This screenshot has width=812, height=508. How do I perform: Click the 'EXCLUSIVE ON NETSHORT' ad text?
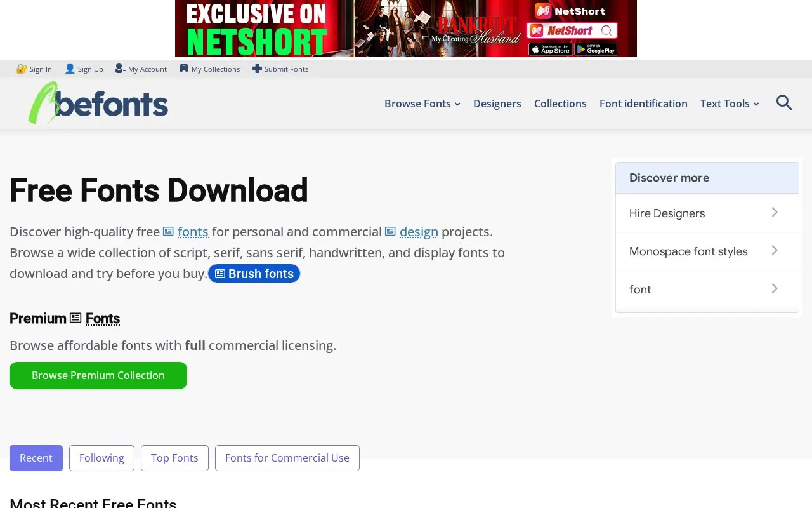click(x=256, y=29)
